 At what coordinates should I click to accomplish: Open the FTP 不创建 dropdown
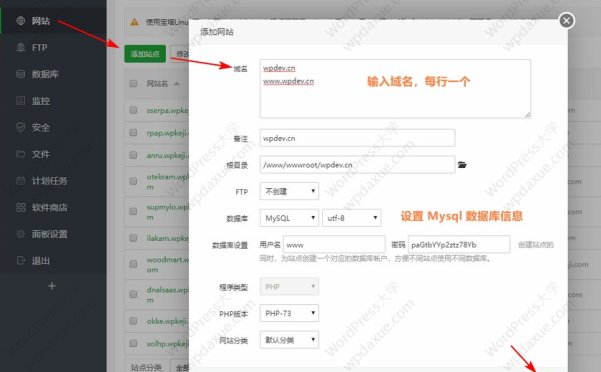289,191
